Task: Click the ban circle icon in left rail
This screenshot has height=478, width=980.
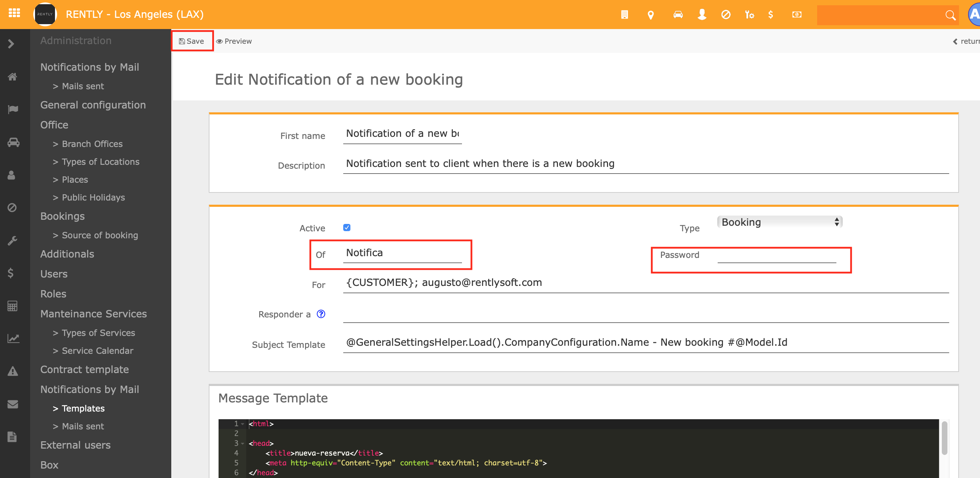Action: [12, 208]
